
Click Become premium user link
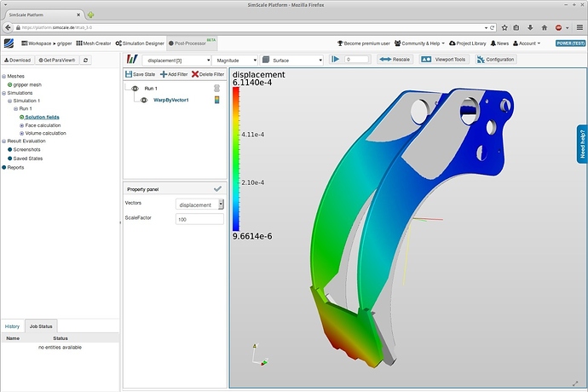[364, 43]
